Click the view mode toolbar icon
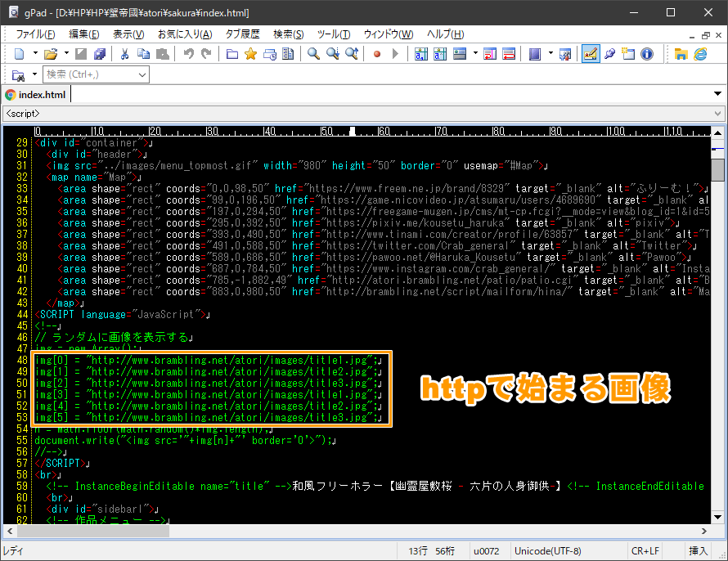The width and height of the screenshot is (728, 561). (460, 54)
